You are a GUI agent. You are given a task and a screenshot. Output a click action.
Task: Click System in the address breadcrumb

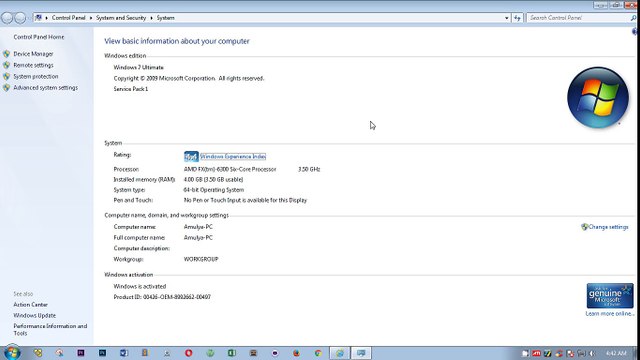(x=165, y=18)
